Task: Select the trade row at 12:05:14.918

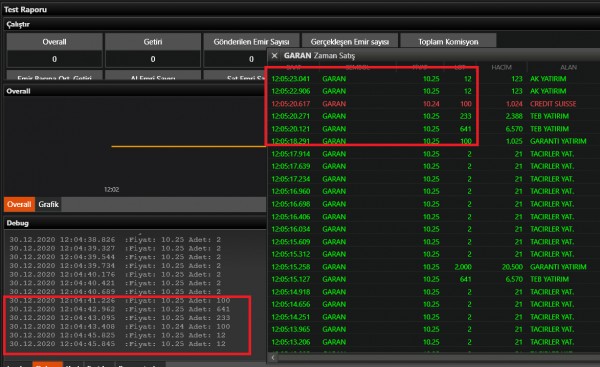Action: coord(434,292)
